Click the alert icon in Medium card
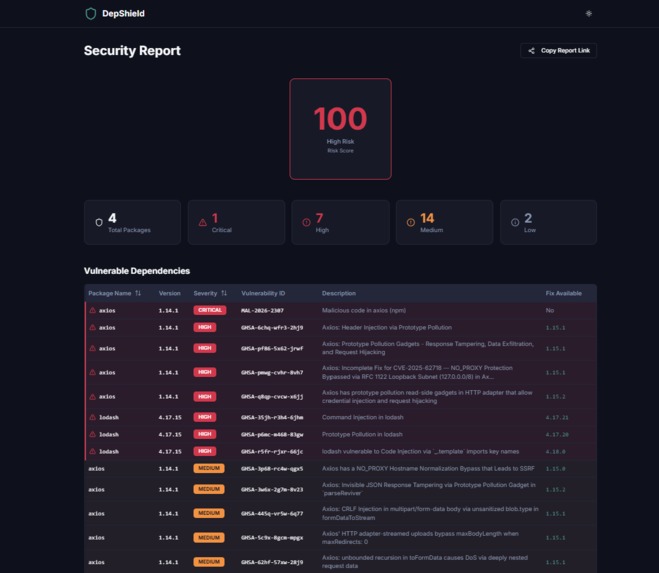This screenshot has height=573, width=659. point(411,222)
